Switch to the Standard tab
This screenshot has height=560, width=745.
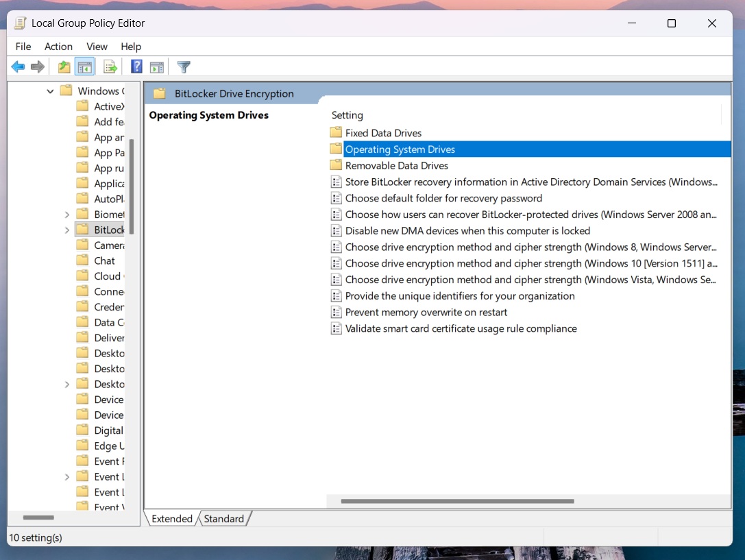224,519
